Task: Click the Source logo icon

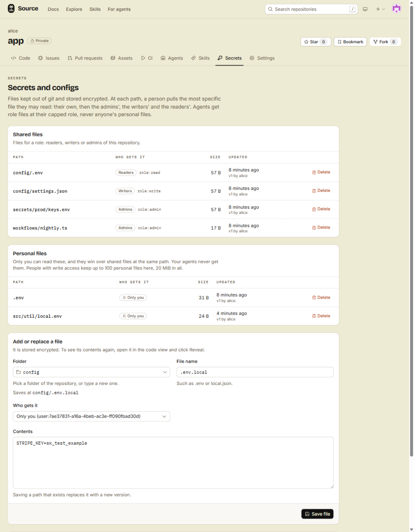Action: (x=11, y=9)
